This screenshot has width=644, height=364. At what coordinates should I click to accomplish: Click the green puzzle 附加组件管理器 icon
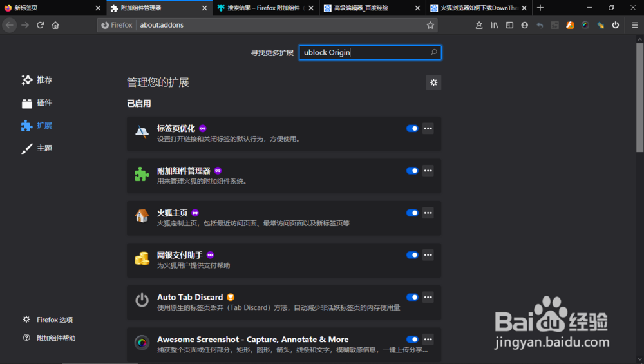click(142, 174)
